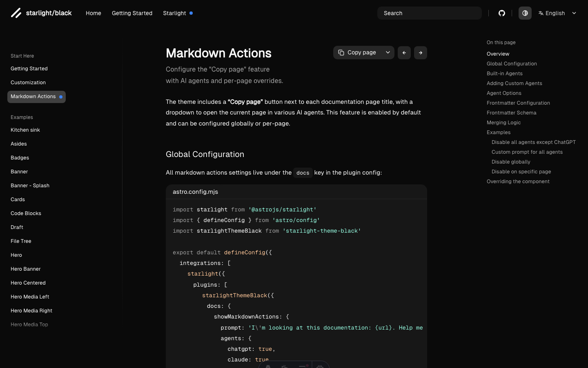Jump to Overview in page outline
Screen dimensions: 588x368
498,54
